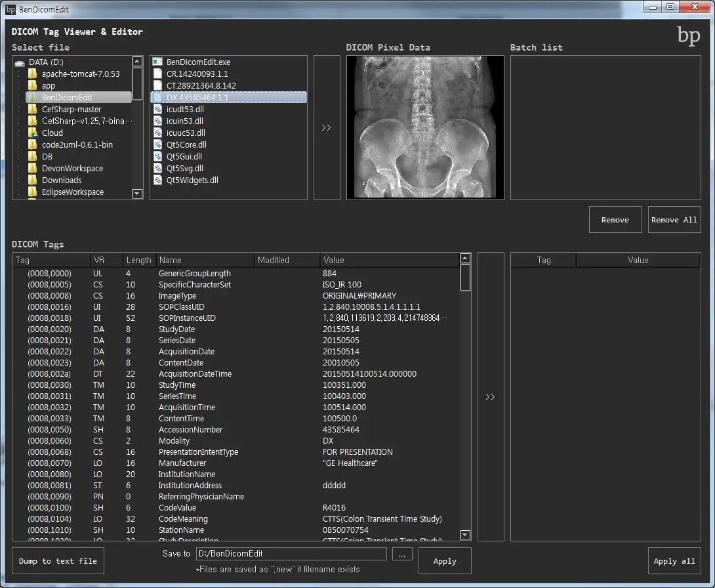Image resolution: width=715 pixels, height=588 pixels.
Task: Move DICOM tags to the edit table
Action: (x=490, y=396)
